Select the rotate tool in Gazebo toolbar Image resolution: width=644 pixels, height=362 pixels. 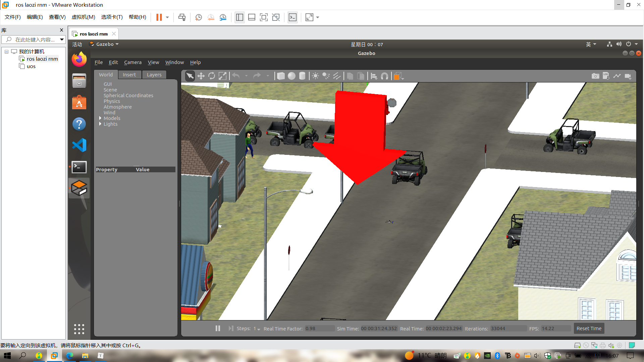(212, 76)
